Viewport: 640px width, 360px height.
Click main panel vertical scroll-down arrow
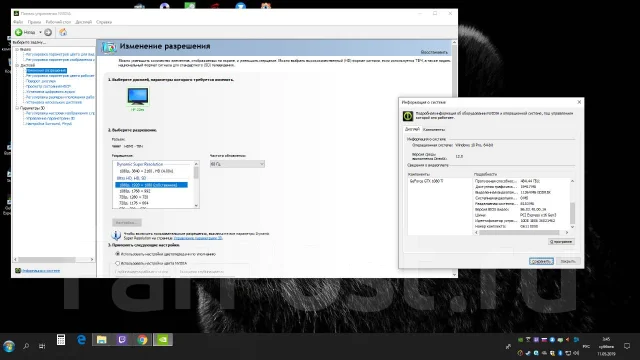click(454, 275)
